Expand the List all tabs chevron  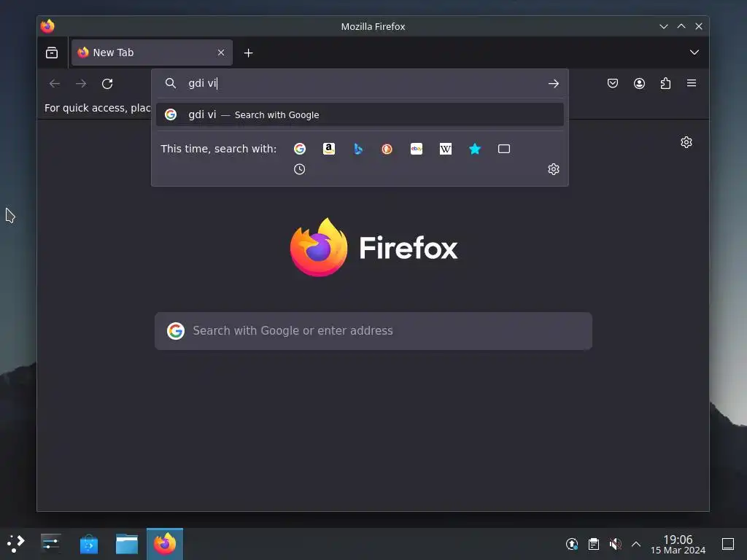click(694, 52)
